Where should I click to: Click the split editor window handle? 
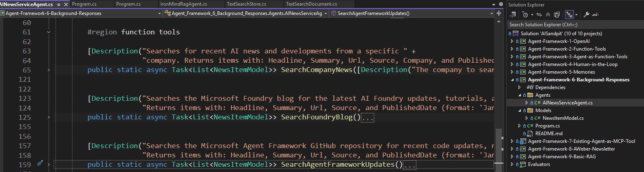499,13
